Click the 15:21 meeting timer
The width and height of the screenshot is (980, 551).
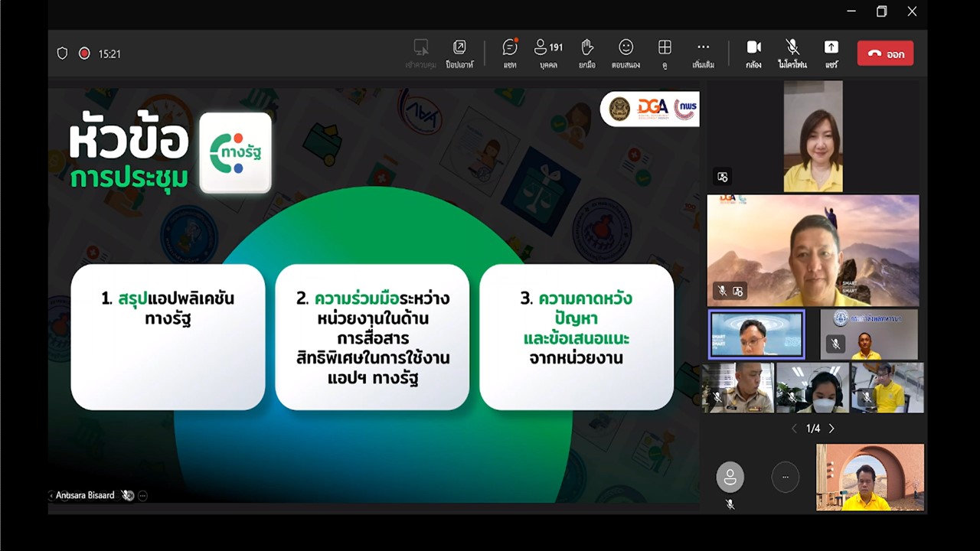click(109, 54)
